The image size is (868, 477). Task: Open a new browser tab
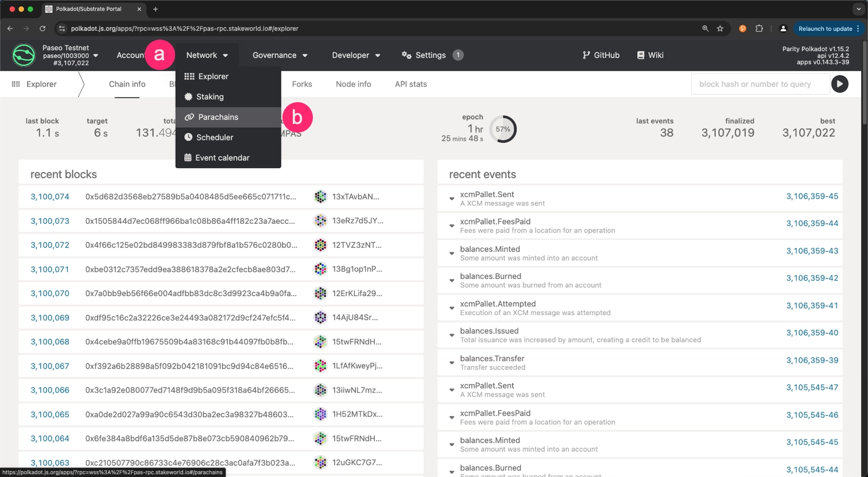click(x=156, y=9)
